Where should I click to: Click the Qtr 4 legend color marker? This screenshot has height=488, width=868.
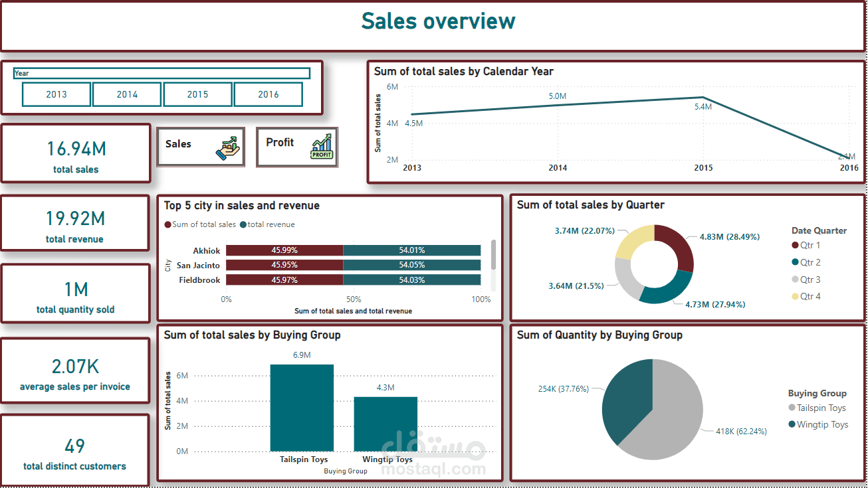point(795,297)
